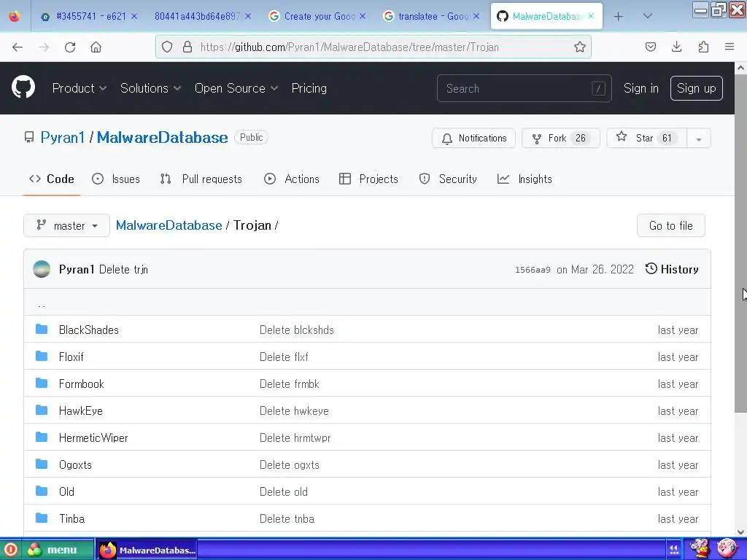Expand the Open Source menu
Screen dimensions: 747x560
[x=236, y=88]
